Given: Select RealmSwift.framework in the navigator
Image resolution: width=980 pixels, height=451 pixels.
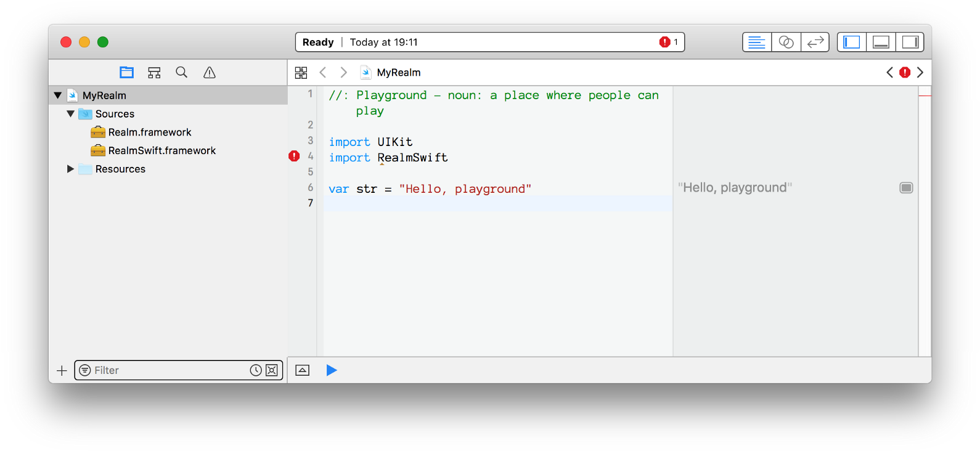Looking at the screenshot, I should [x=161, y=151].
